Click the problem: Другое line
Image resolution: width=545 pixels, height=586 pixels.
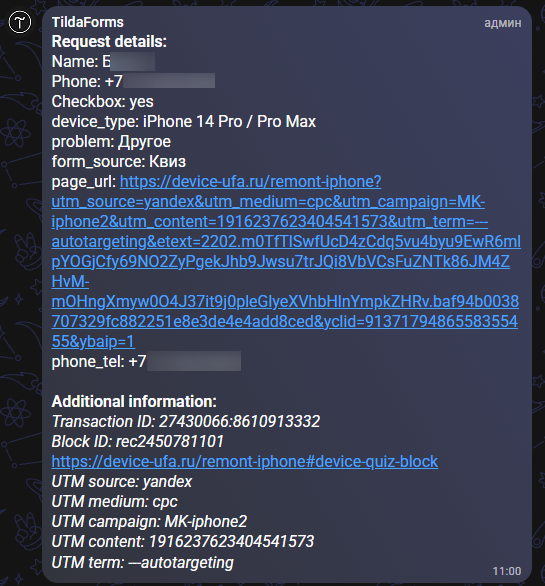111,142
